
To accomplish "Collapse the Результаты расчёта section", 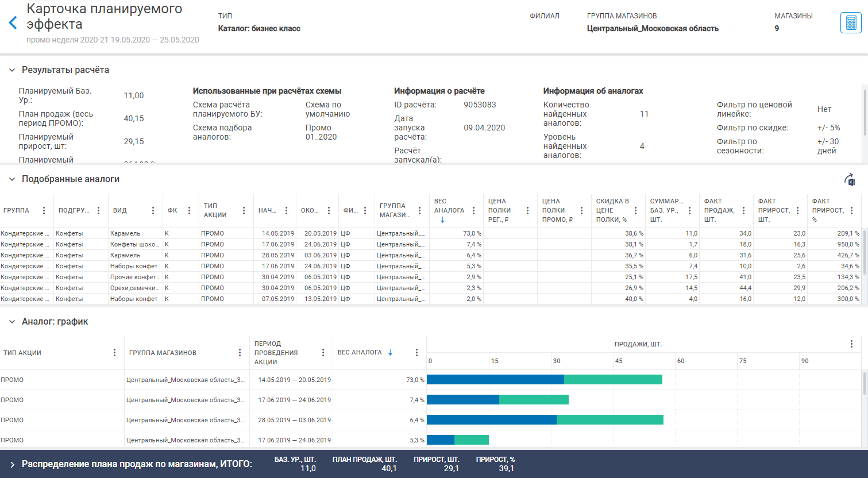I will point(12,70).
